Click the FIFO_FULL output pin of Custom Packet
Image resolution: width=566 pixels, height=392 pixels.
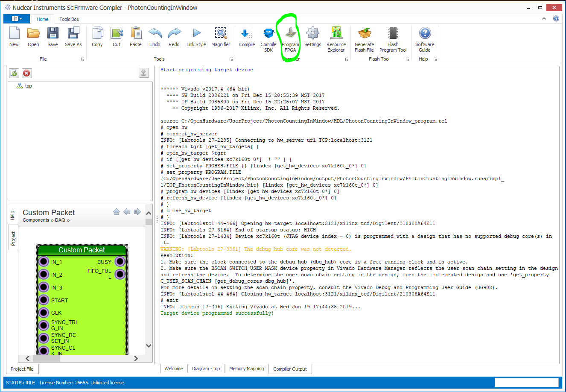coord(120,274)
